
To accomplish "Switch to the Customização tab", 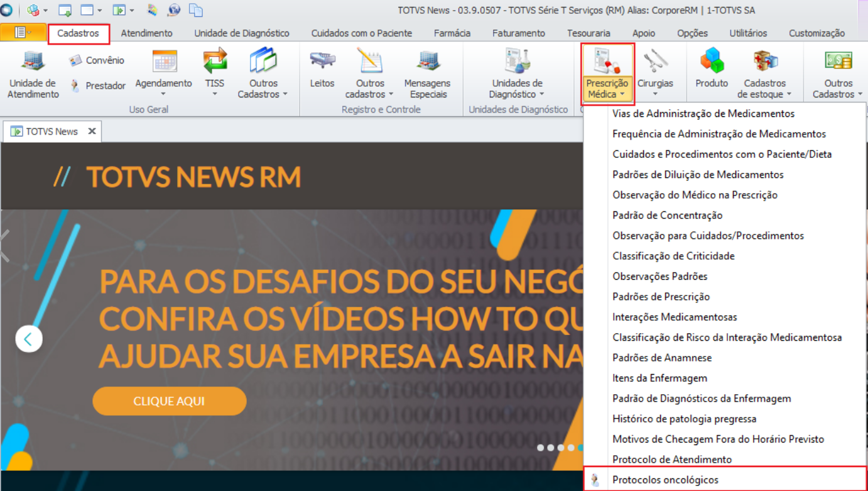I will (816, 33).
